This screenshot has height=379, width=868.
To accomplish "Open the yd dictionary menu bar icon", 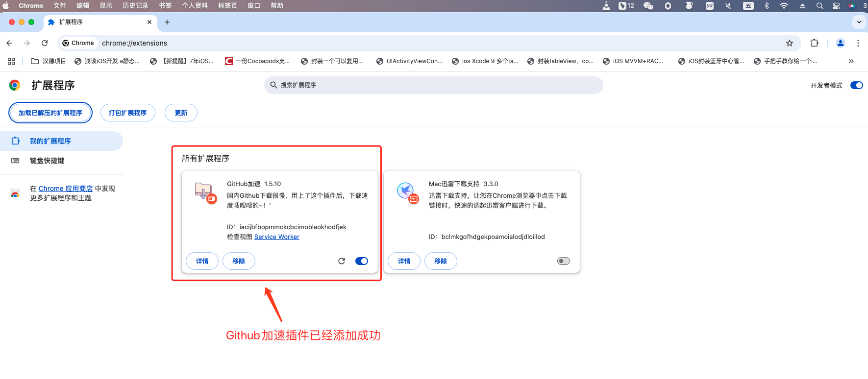I will pyautogui.click(x=710, y=6).
